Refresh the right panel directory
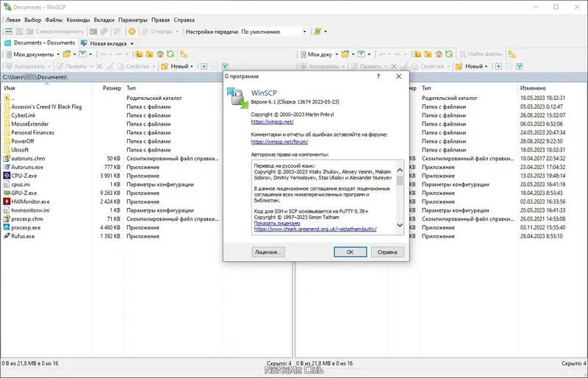This screenshot has width=588, height=378. 449,54
